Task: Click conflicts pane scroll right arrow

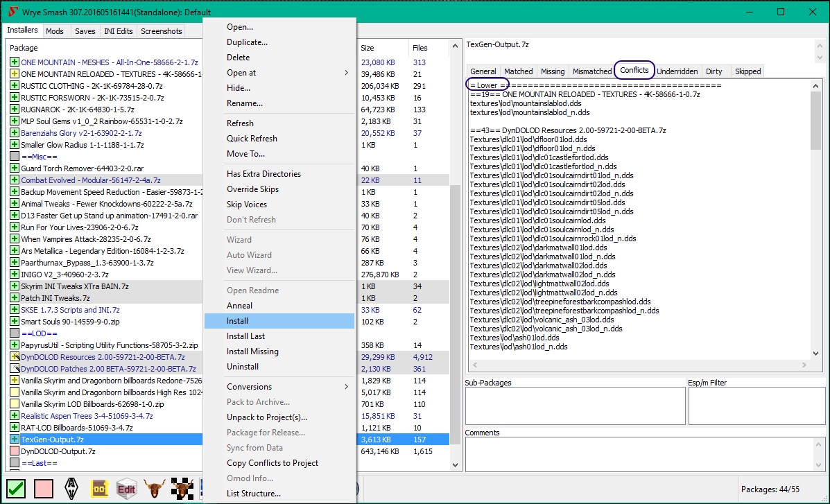Action: [x=804, y=365]
